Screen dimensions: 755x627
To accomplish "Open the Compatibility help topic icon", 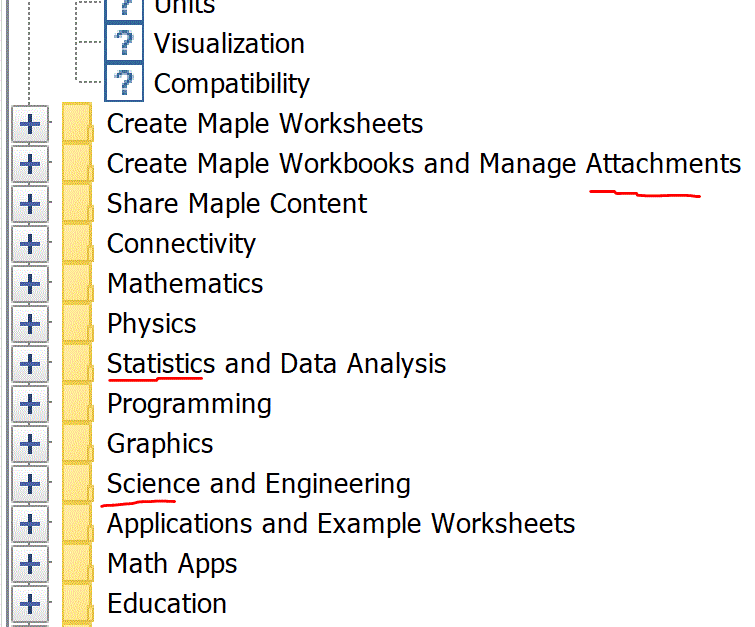I will pos(124,82).
